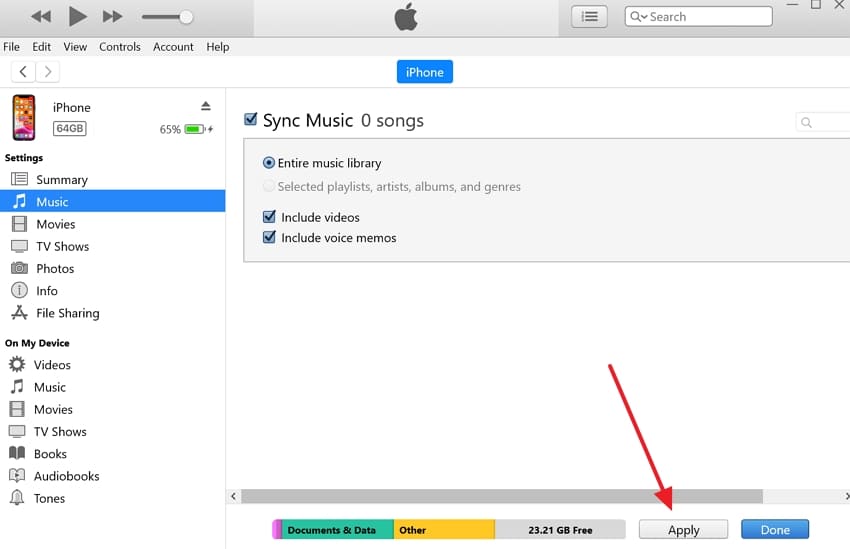This screenshot has width=850, height=549.
Task: Click the 64GB capacity label
Action: [x=69, y=128]
